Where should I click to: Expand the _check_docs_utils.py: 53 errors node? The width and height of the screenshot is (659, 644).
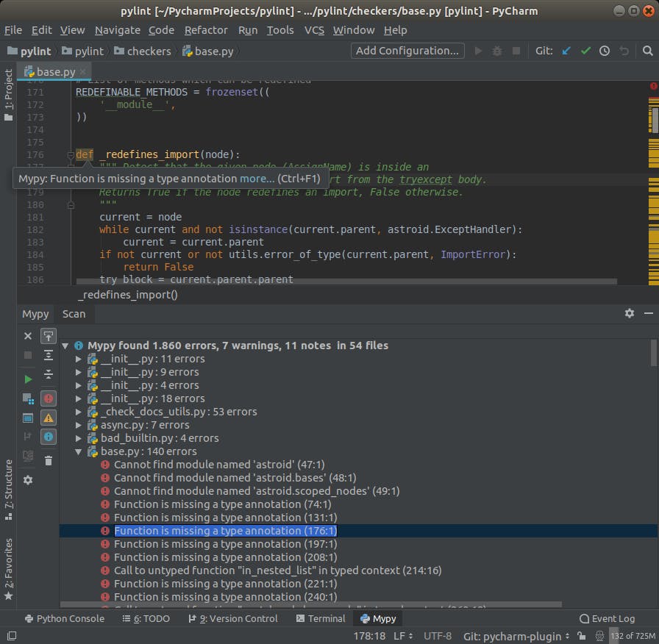(78, 412)
